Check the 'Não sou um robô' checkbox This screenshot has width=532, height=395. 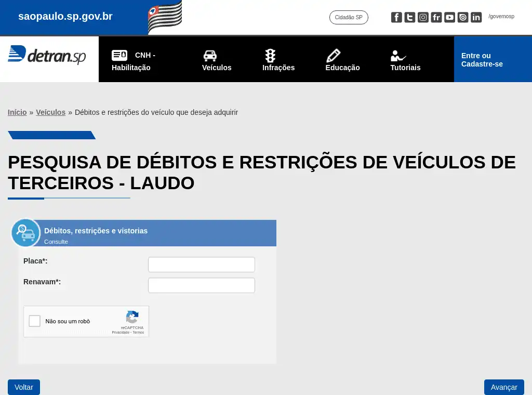coord(35,321)
